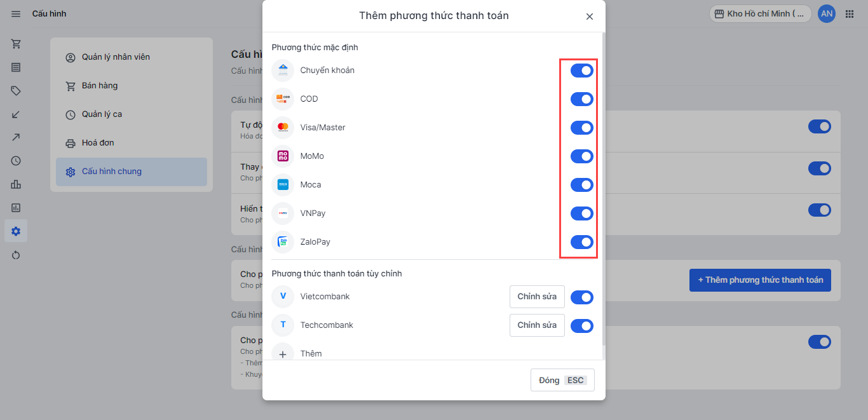Screen dimensions: 868x420
Task: Disable the COD payment method switch
Action: (581, 99)
